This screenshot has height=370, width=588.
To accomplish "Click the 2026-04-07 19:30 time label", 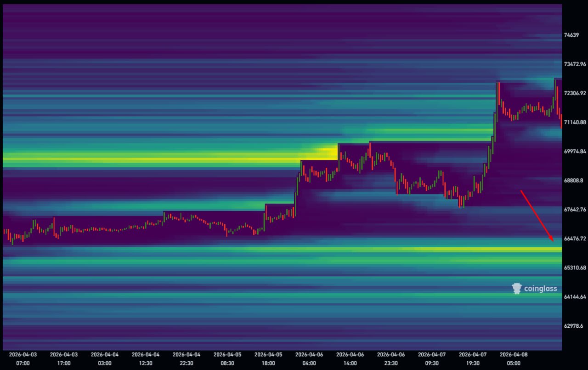I will click(473, 359).
